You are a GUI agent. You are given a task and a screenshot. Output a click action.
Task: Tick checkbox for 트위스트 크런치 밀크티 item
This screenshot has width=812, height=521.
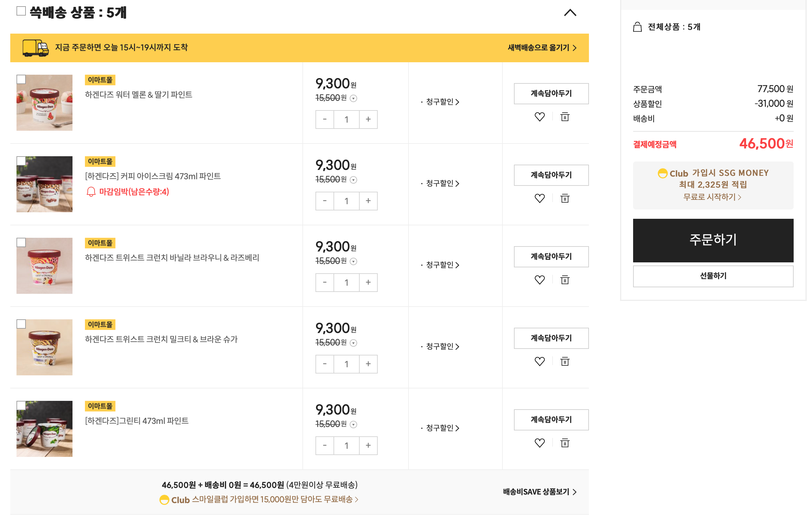pyautogui.click(x=21, y=324)
